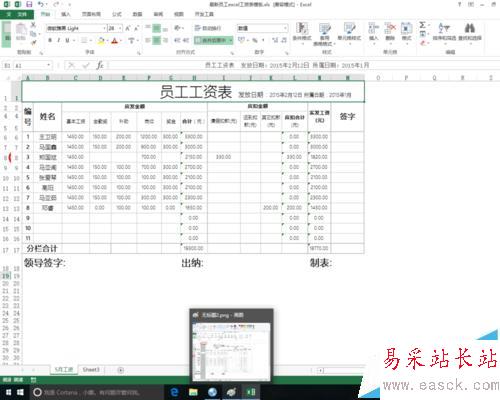Switch to the Data ribbon tab
500x400 pixels.
coord(137,14)
